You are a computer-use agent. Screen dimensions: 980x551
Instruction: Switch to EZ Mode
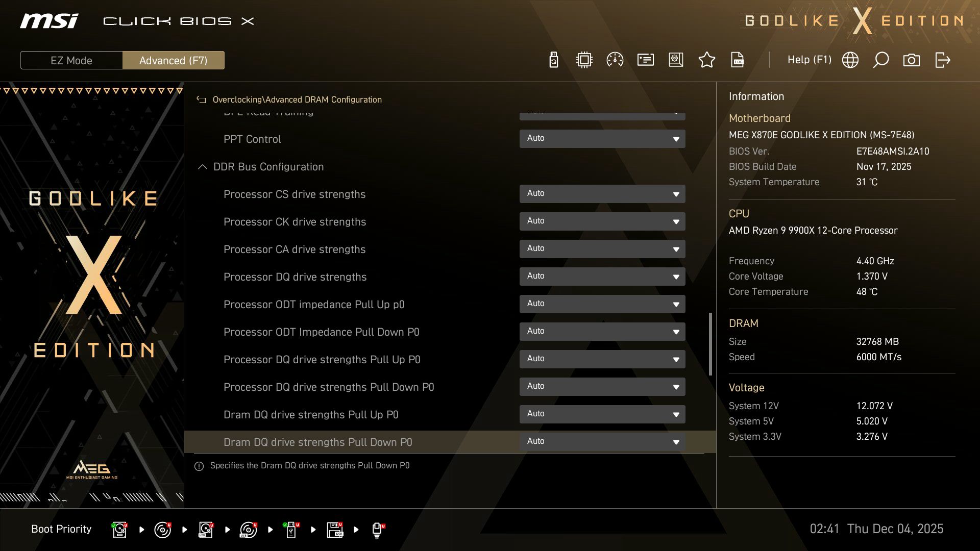[71, 60]
